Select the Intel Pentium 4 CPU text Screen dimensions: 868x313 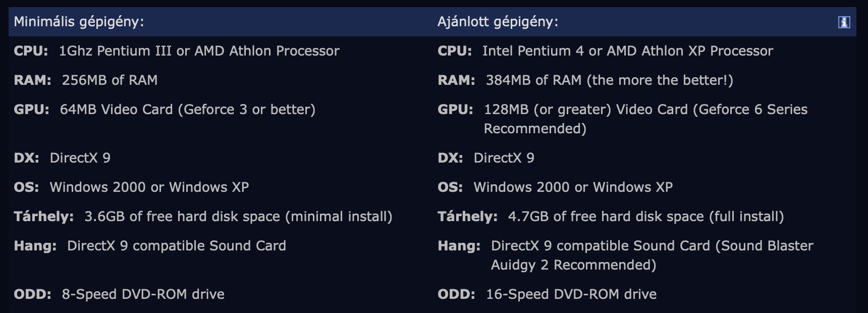[x=627, y=51]
